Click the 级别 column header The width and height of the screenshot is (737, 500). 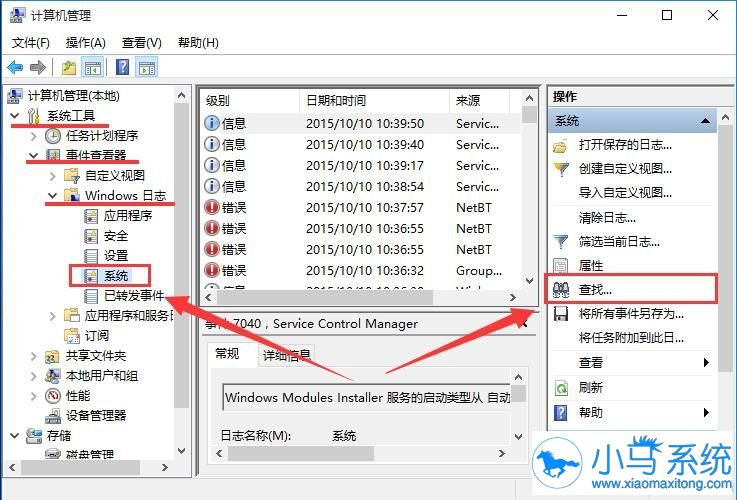pyautogui.click(x=251, y=100)
